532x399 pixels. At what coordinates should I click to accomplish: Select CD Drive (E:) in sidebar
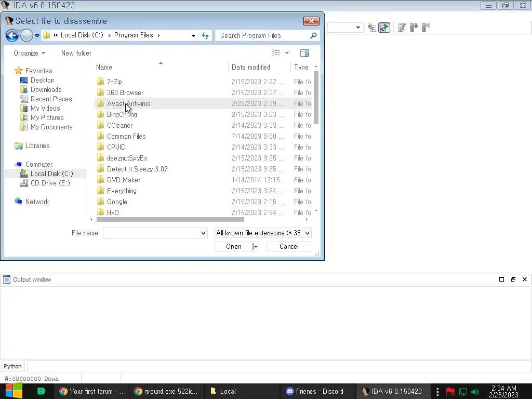coord(50,183)
